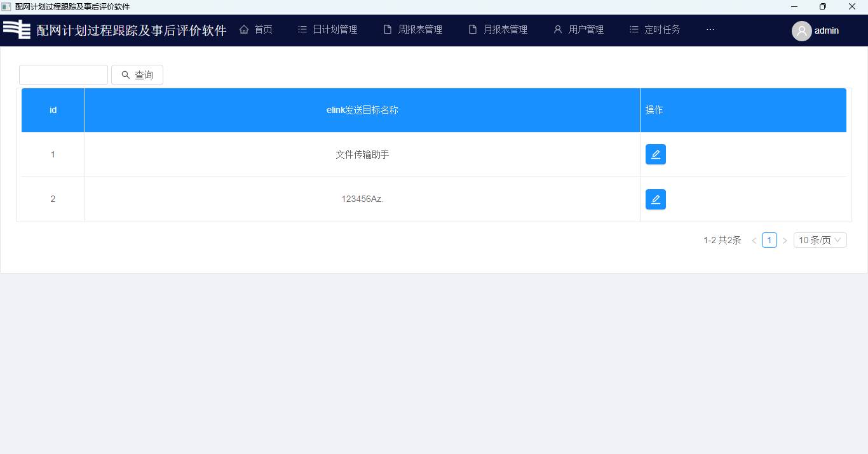Restore the window using the title bar button

(x=822, y=7)
